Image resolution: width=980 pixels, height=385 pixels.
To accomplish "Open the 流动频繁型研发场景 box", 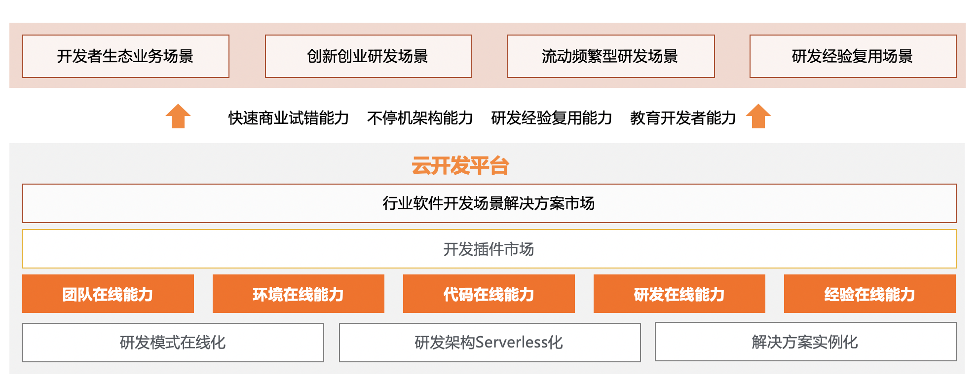I will pos(611,56).
